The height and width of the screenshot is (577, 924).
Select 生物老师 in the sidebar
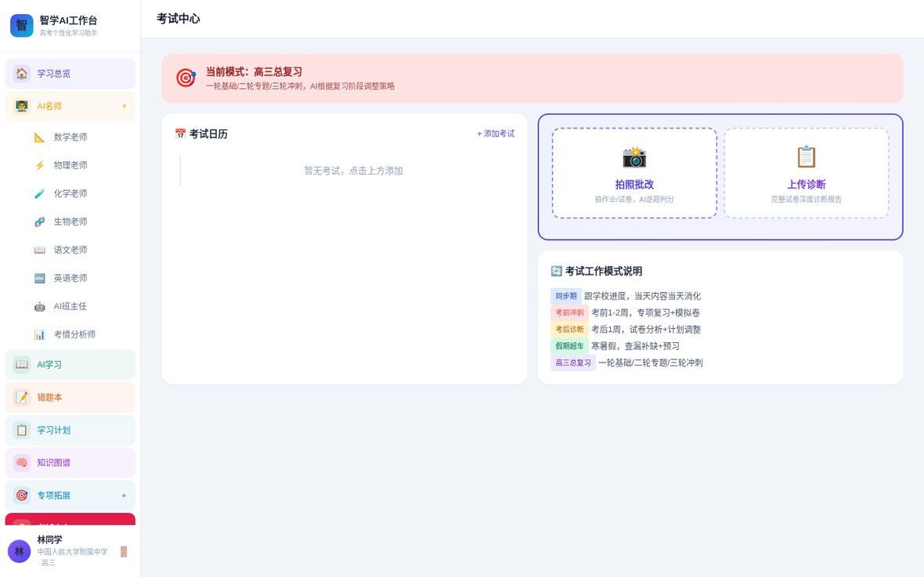tap(70, 222)
